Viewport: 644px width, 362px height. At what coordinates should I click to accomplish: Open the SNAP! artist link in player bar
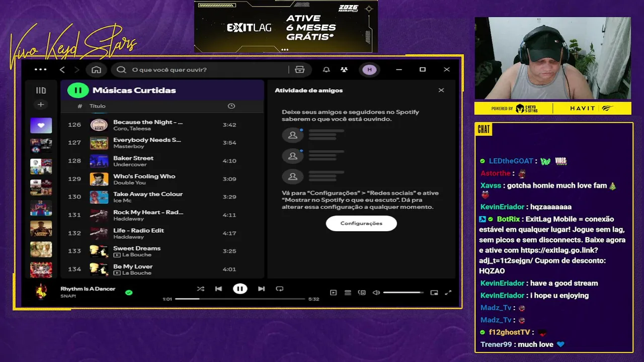pyautogui.click(x=68, y=296)
